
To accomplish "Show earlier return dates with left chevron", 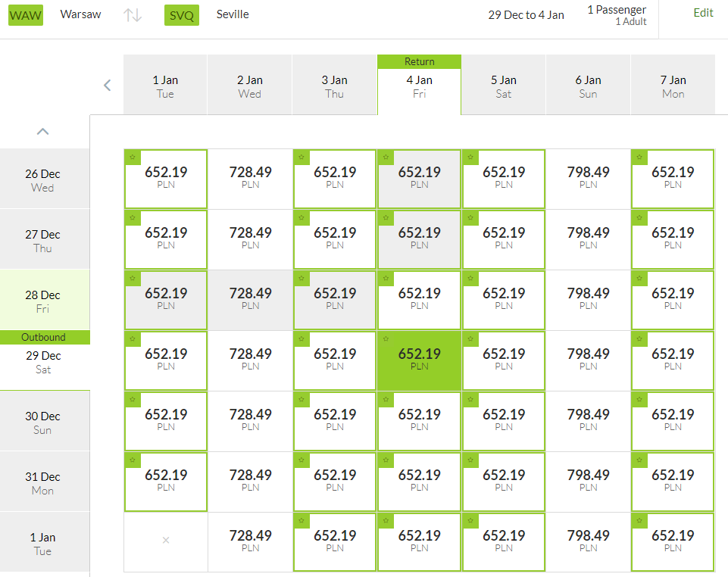I will point(108,85).
